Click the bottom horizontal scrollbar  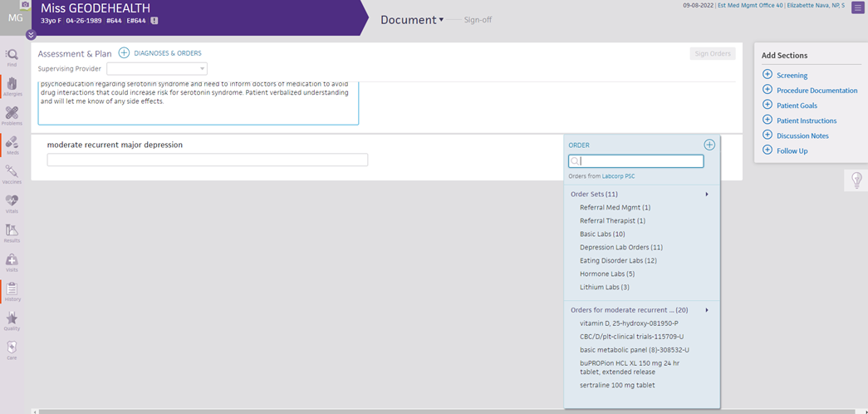click(x=449, y=412)
